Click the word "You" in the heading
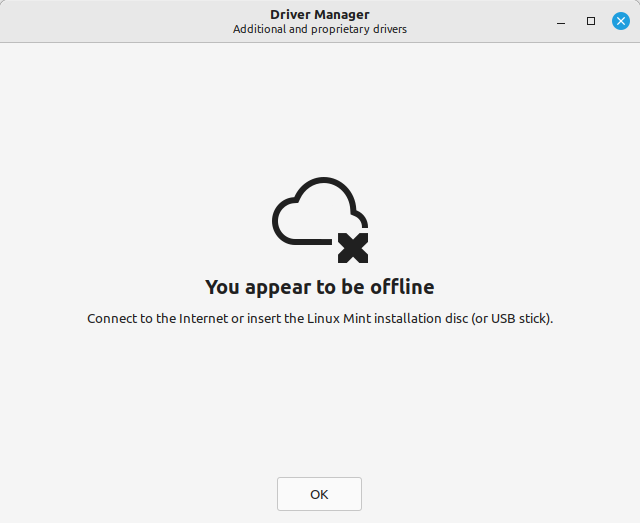Viewport: 640px width, 523px height. pos(222,287)
